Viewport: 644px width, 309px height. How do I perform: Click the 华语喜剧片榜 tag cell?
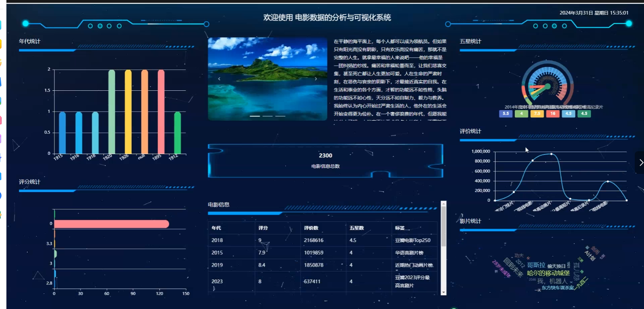[x=409, y=253]
